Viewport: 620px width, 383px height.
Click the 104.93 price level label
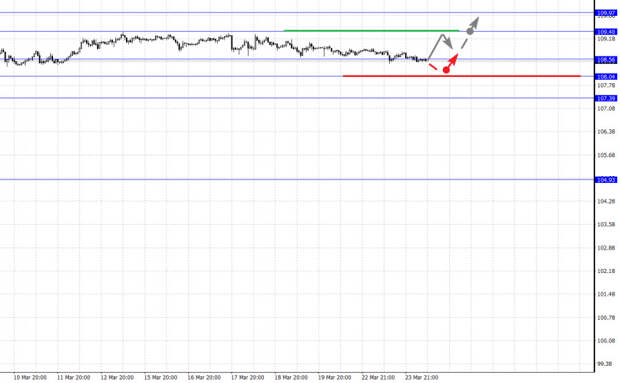click(x=606, y=180)
